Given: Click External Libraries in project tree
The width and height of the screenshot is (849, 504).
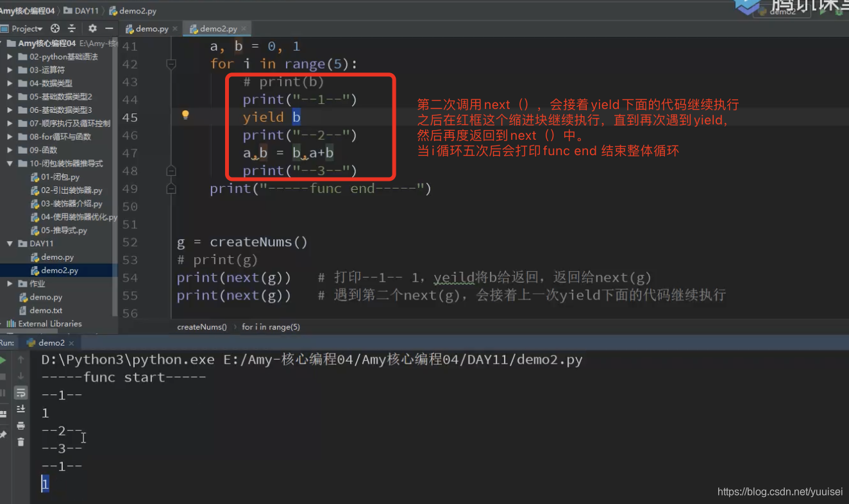Looking at the screenshot, I should tap(44, 324).
